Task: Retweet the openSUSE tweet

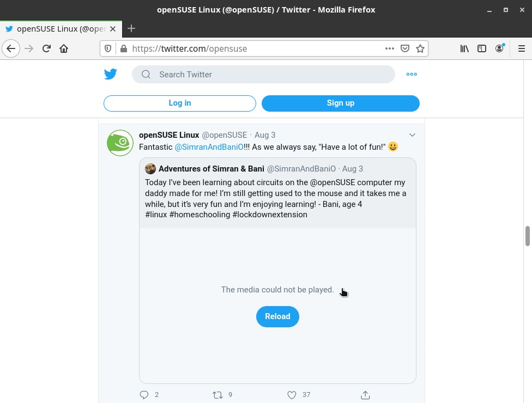Action: coord(217,394)
